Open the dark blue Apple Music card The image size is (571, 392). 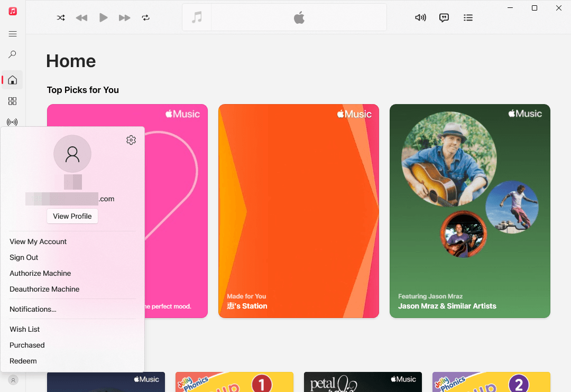[x=106, y=382]
